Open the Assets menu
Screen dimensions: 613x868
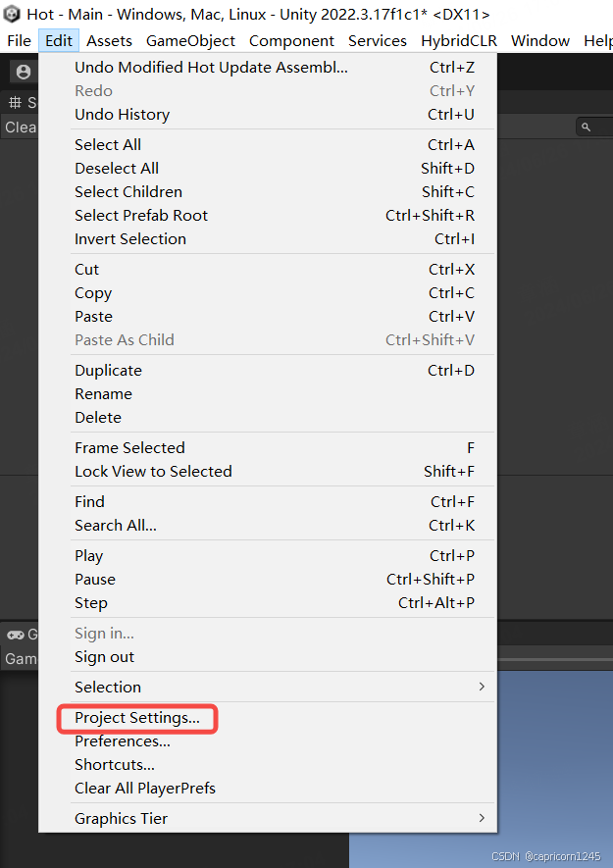pos(109,41)
